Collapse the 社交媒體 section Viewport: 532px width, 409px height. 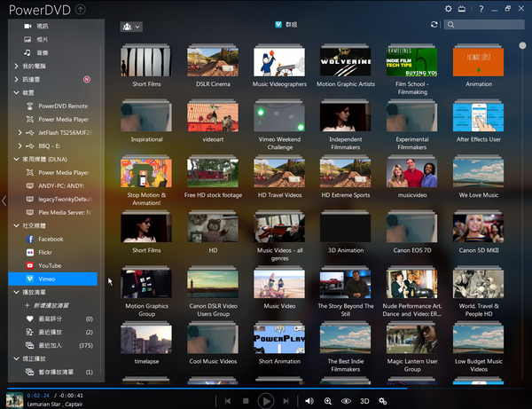pos(5,226)
